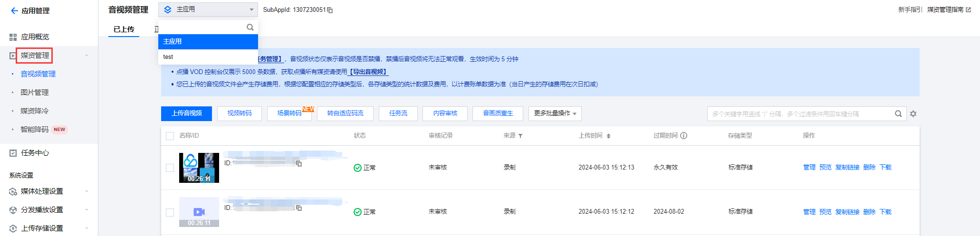
Task: Click 管理 for the 2024-08-02 expiry video
Action: (809, 212)
